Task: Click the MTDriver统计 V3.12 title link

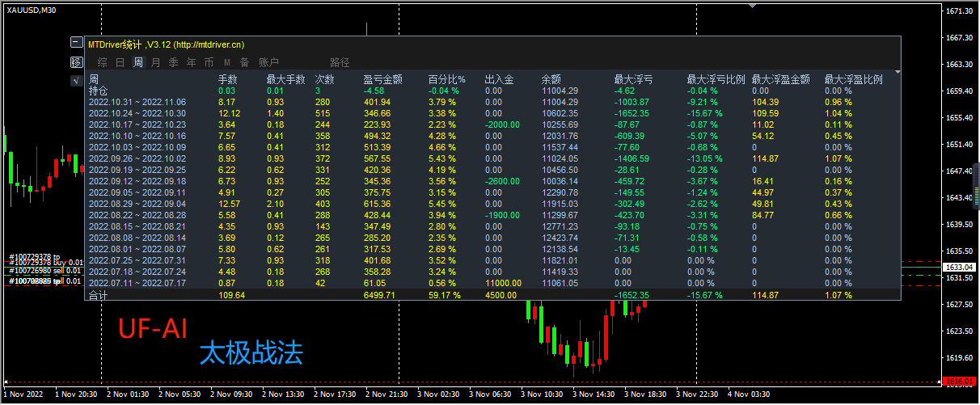Action: 167,44
